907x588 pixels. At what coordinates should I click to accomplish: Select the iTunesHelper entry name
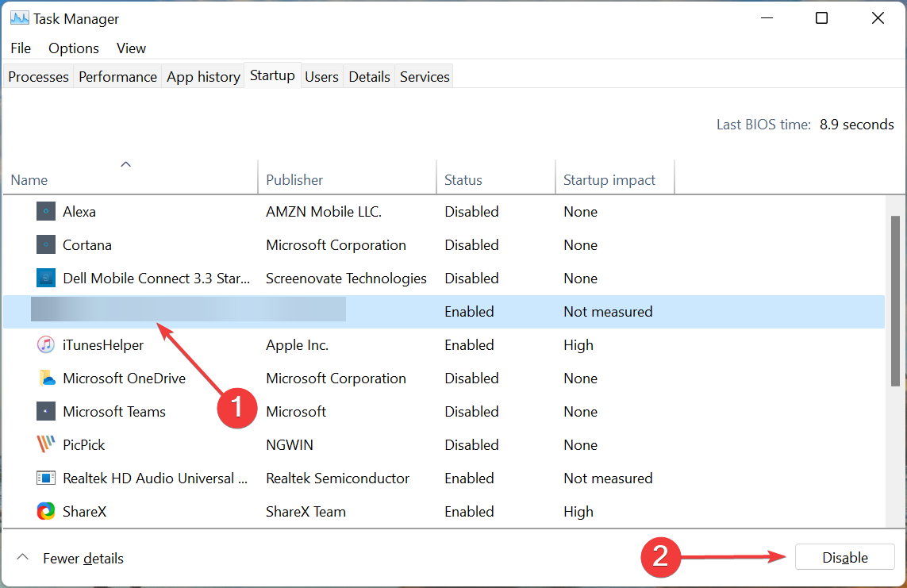pyautogui.click(x=103, y=345)
